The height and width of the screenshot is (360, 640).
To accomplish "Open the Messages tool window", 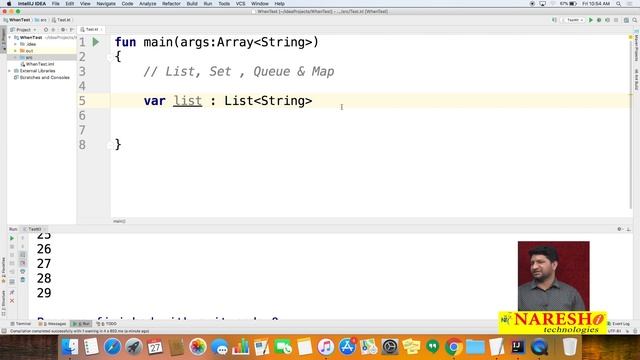I will coord(52,324).
